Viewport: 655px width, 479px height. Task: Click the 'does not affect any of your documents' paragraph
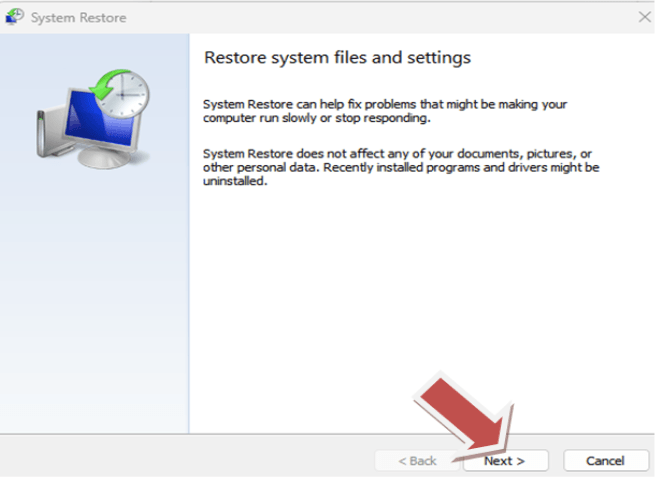pos(401,167)
